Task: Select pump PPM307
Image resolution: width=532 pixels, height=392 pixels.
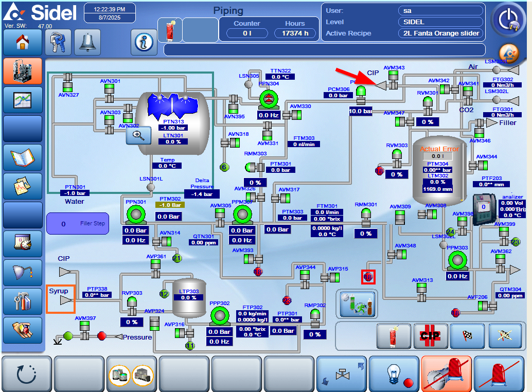Action: pyautogui.click(x=242, y=215)
